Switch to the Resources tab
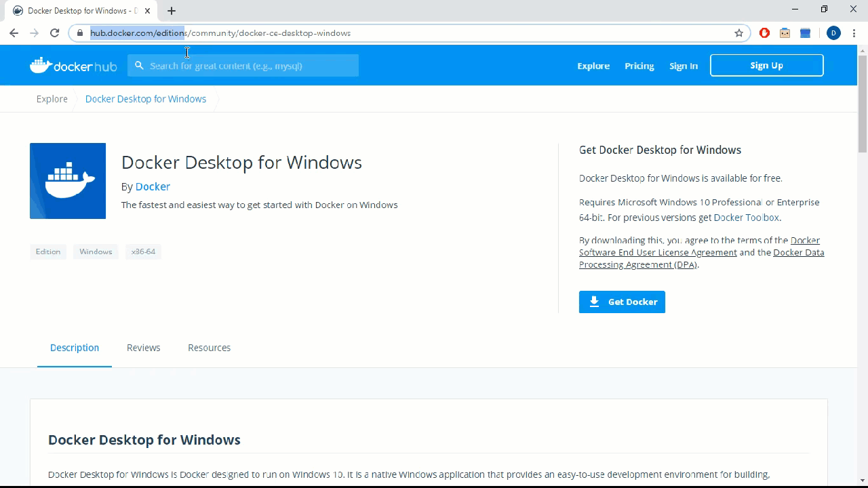 click(x=210, y=348)
